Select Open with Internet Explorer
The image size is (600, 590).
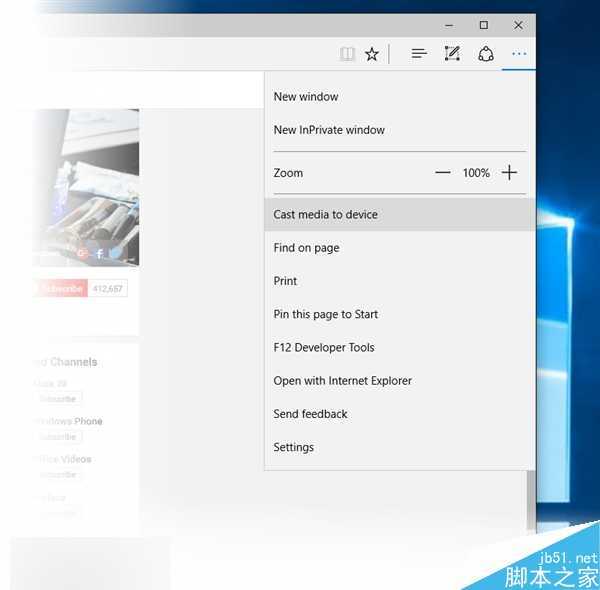(399, 381)
